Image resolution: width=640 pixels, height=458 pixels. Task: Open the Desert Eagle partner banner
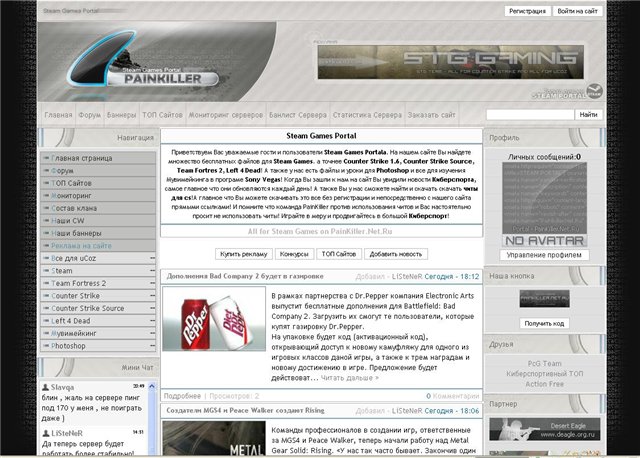pos(543,426)
